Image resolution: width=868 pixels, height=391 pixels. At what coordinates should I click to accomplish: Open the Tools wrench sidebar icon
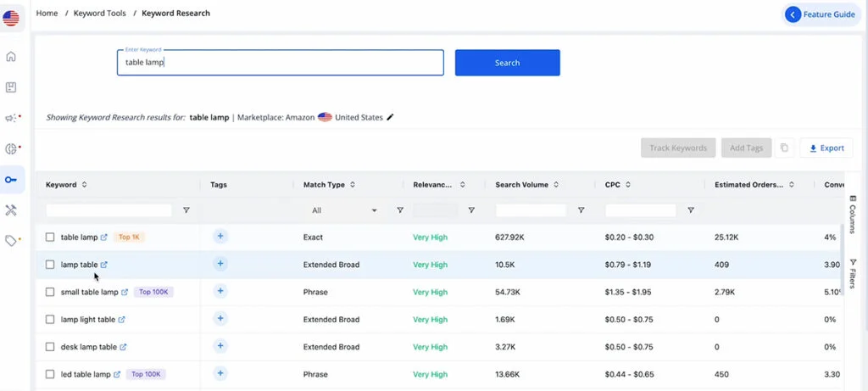11,209
